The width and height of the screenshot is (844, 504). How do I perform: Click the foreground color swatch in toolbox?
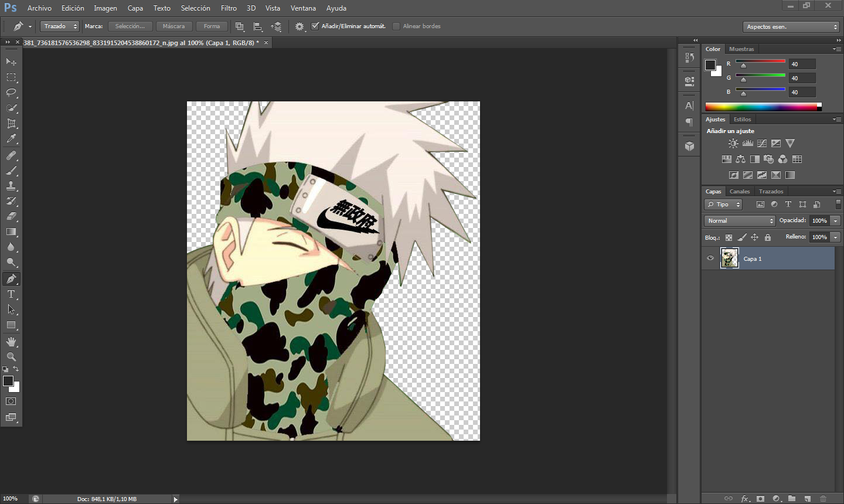(8, 382)
